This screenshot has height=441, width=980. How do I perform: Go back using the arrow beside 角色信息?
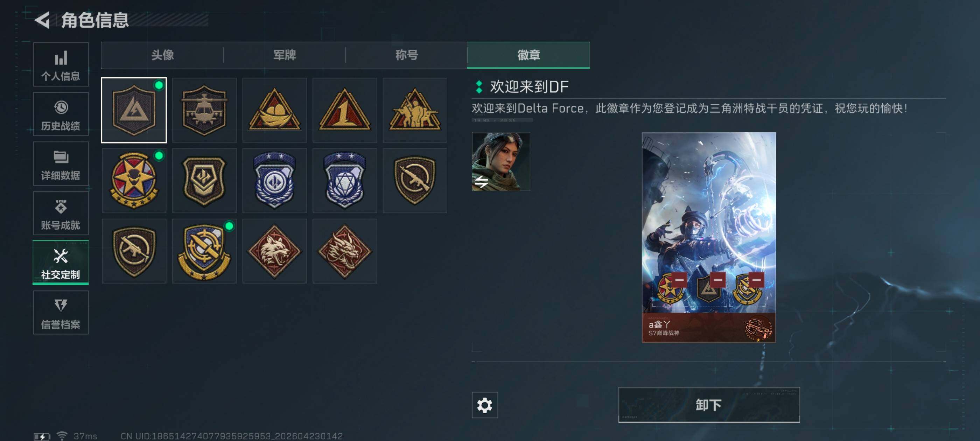click(x=42, y=20)
